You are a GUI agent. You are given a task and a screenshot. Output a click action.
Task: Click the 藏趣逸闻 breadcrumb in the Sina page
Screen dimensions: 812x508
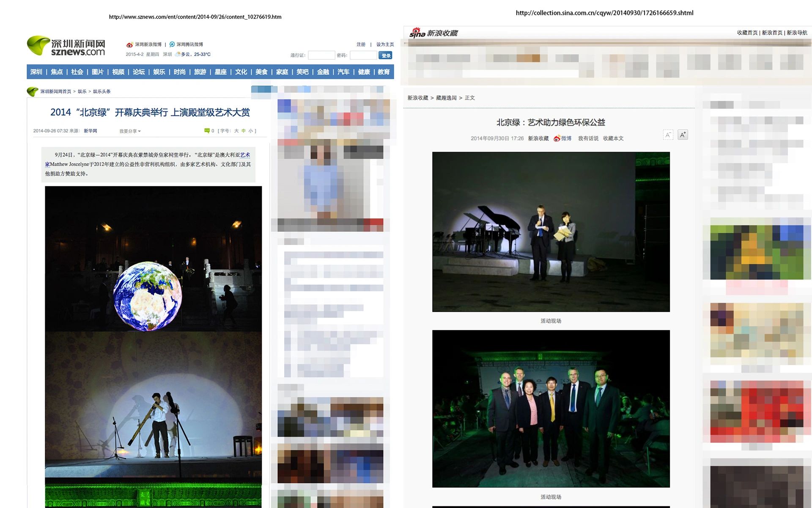click(x=446, y=98)
